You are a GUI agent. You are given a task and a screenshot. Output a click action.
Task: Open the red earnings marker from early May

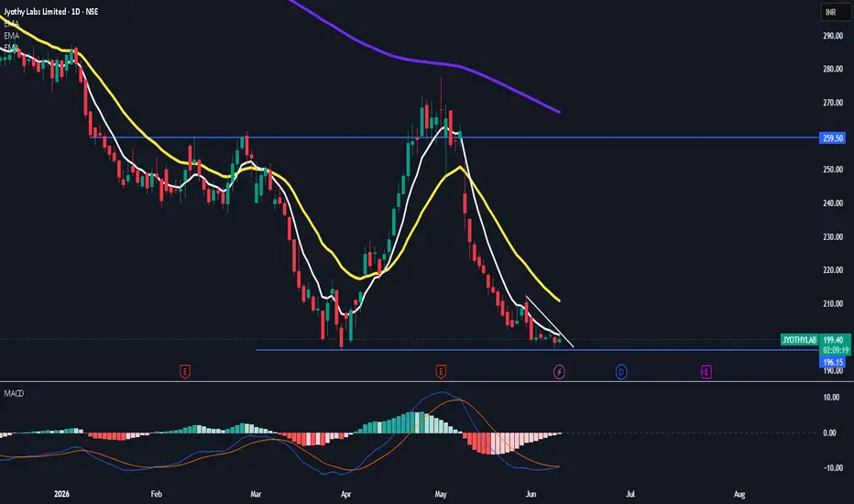click(441, 372)
